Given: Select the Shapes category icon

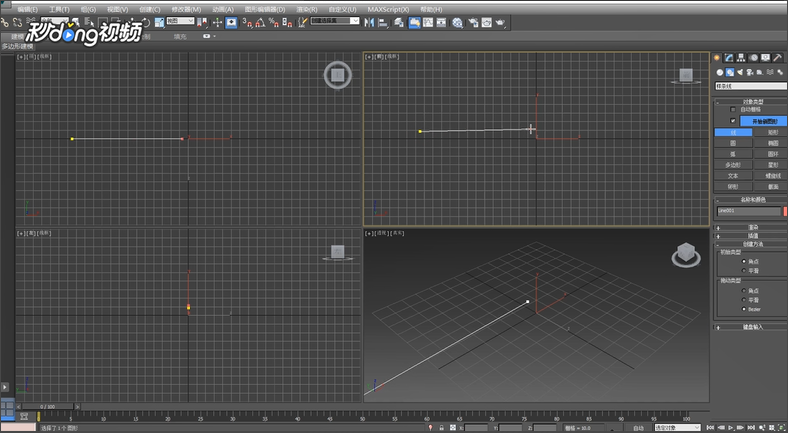Looking at the screenshot, I should pyautogui.click(x=730, y=72).
